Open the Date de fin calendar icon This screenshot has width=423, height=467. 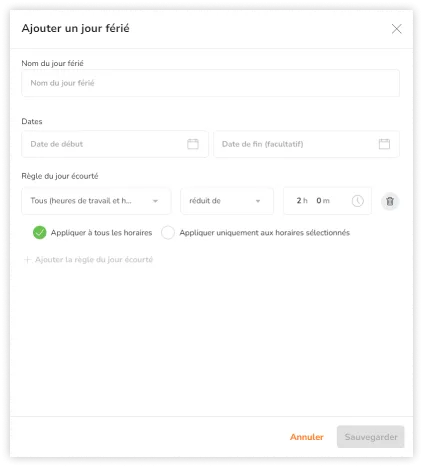(384, 144)
